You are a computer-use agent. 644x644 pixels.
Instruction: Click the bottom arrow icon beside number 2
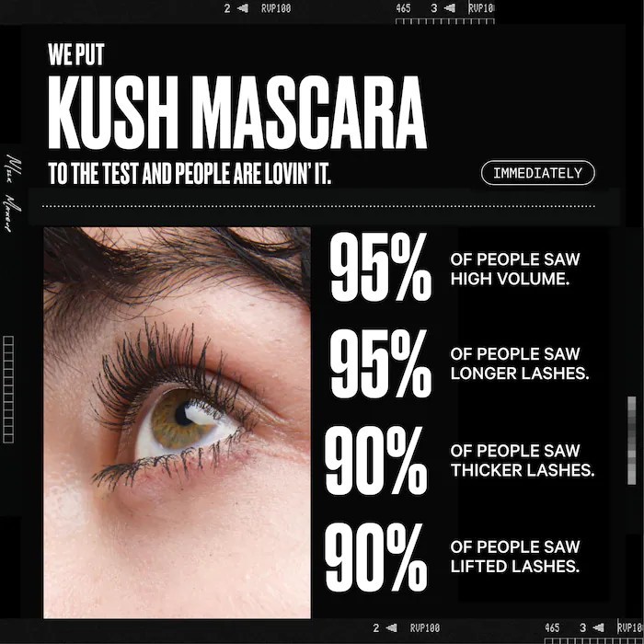[392, 628]
